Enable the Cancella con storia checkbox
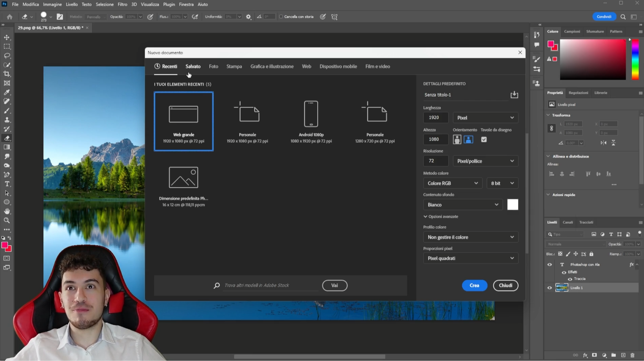The width and height of the screenshot is (644, 361). 281,17
